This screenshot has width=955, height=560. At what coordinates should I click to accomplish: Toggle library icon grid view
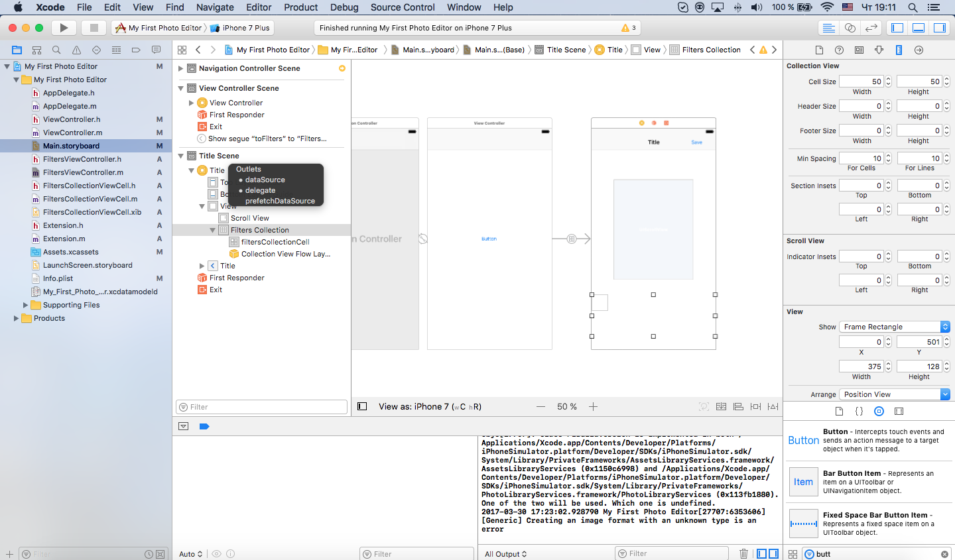793,554
